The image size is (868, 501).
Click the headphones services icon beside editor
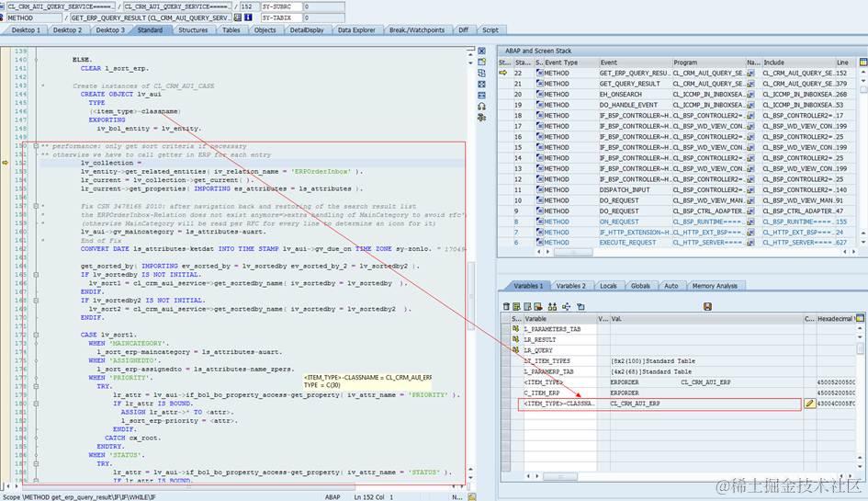pyautogui.click(x=481, y=107)
